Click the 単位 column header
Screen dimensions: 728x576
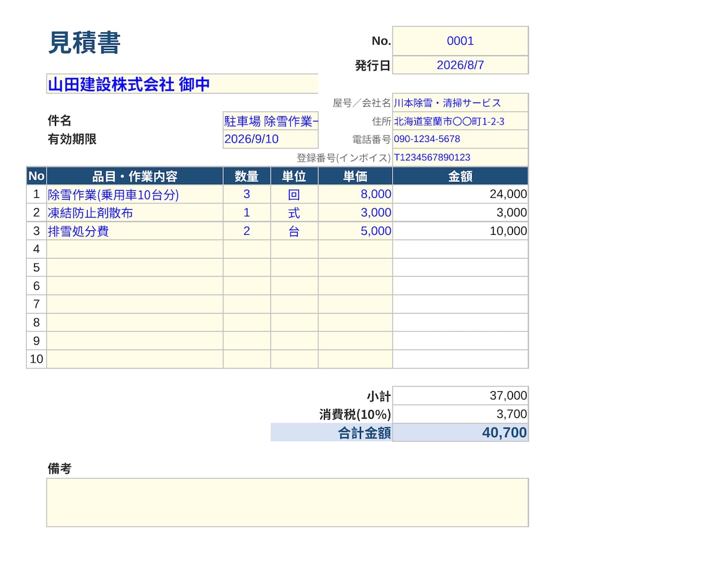point(294,176)
